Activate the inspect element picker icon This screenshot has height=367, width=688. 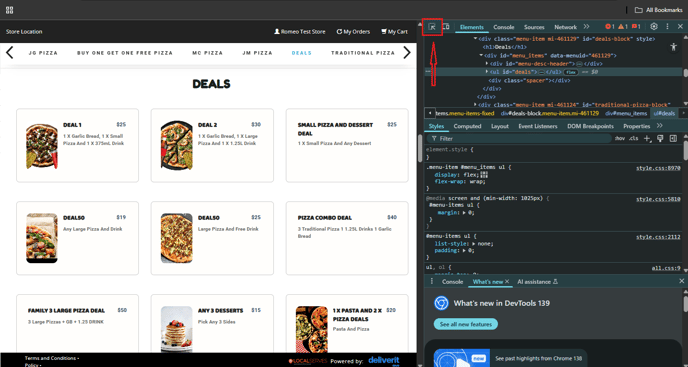pyautogui.click(x=432, y=27)
